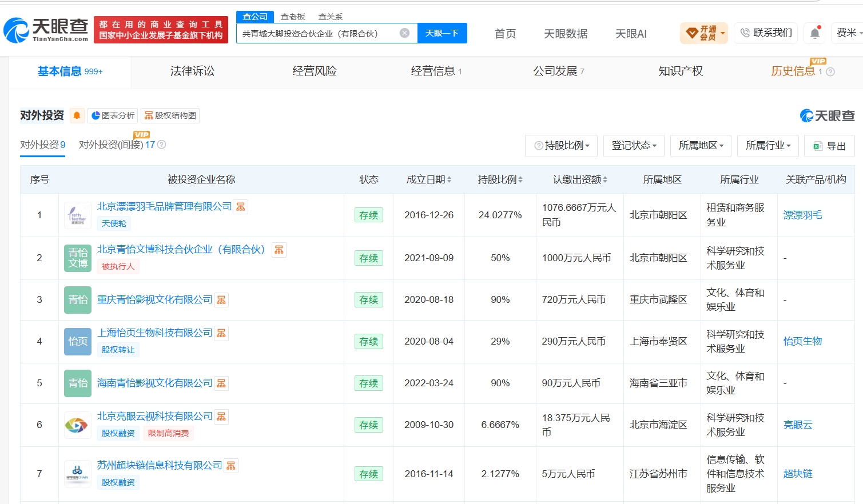863x504 pixels.
Task: Select the 对外投资(间接) 17 sub-tab
Action: click(117, 145)
